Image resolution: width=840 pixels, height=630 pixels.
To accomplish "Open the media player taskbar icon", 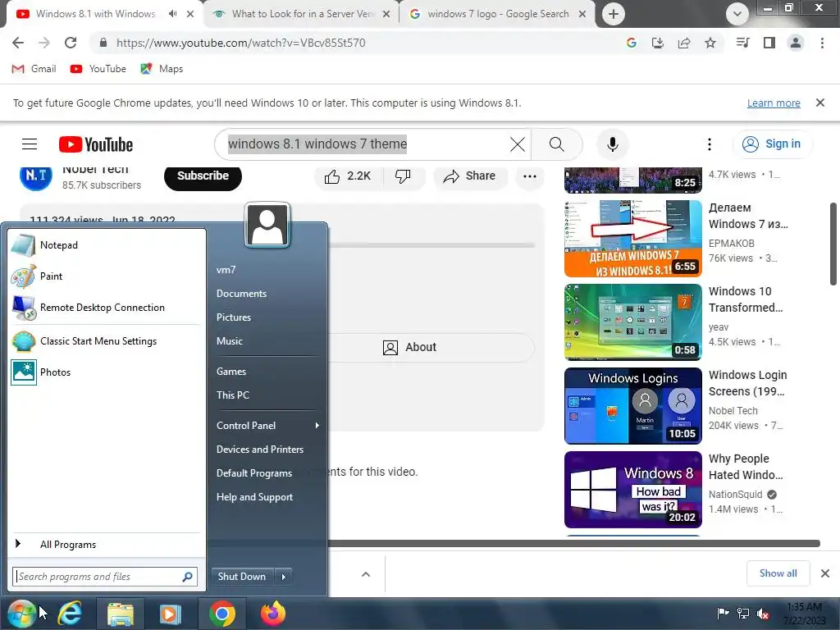I will (x=171, y=614).
